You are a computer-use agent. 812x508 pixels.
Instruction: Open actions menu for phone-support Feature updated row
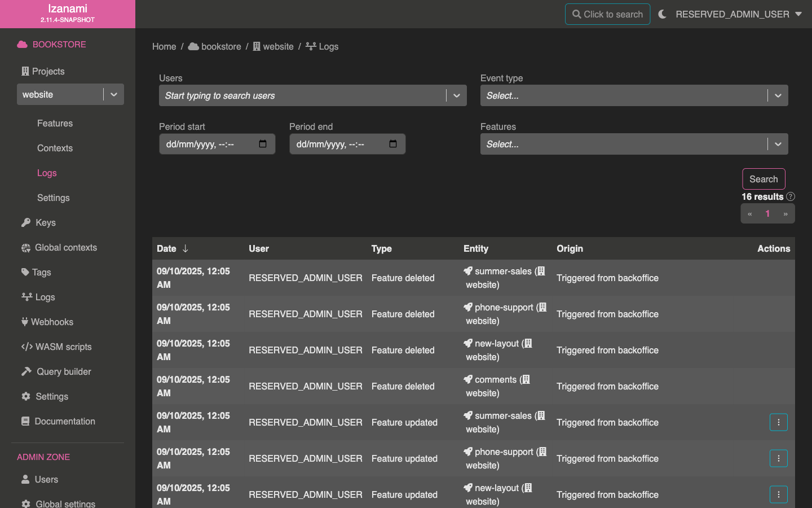point(778,458)
